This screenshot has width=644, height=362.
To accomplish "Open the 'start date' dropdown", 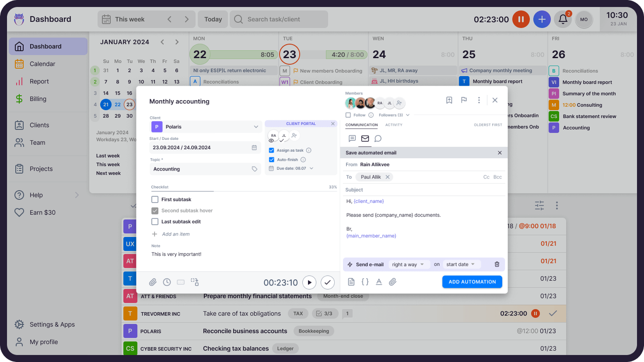I will tap(461, 265).
